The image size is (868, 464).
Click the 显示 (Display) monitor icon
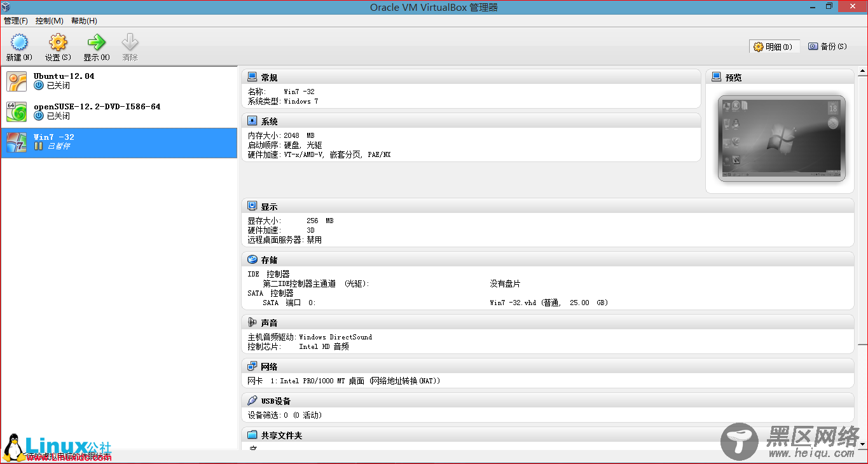[252, 206]
